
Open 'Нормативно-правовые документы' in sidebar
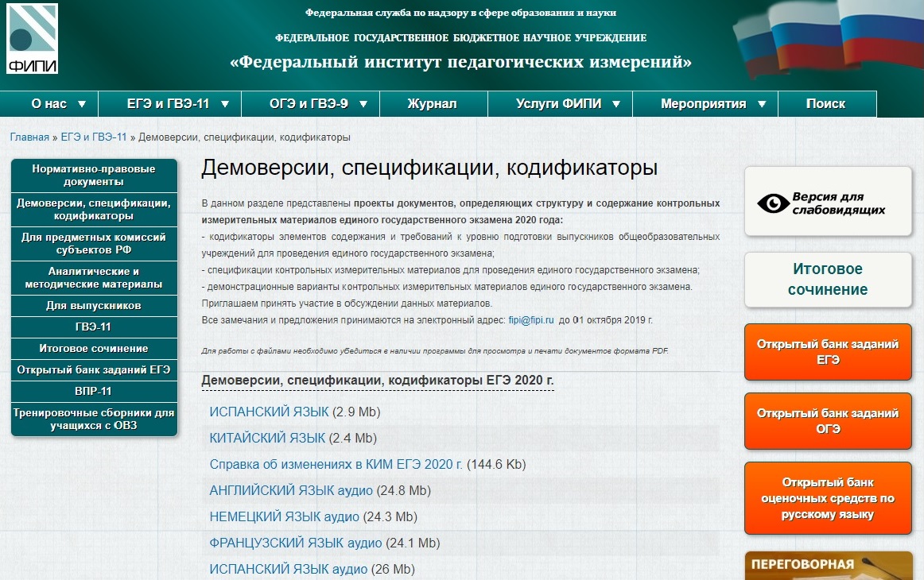94,176
